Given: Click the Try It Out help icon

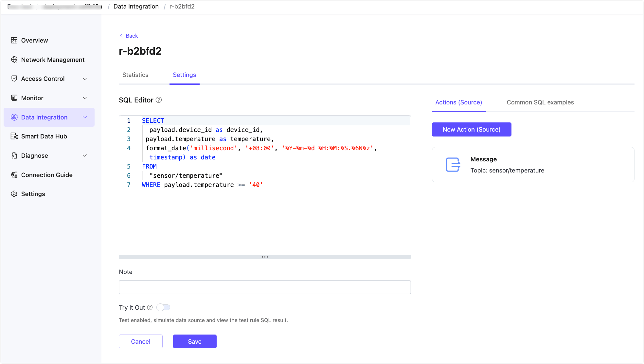Looking at the screenshot, I should [150, 307].
